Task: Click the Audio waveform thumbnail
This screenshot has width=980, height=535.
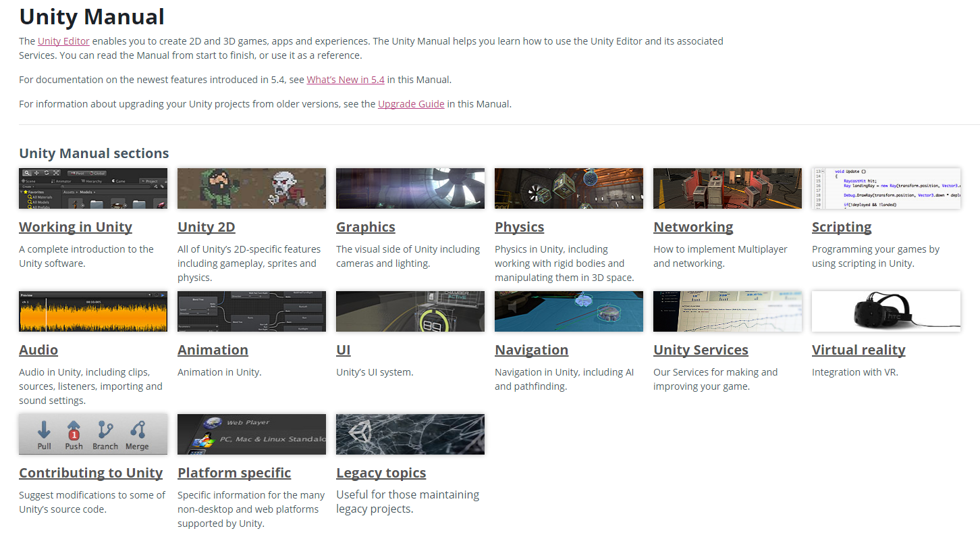Action: click(92, 311)
